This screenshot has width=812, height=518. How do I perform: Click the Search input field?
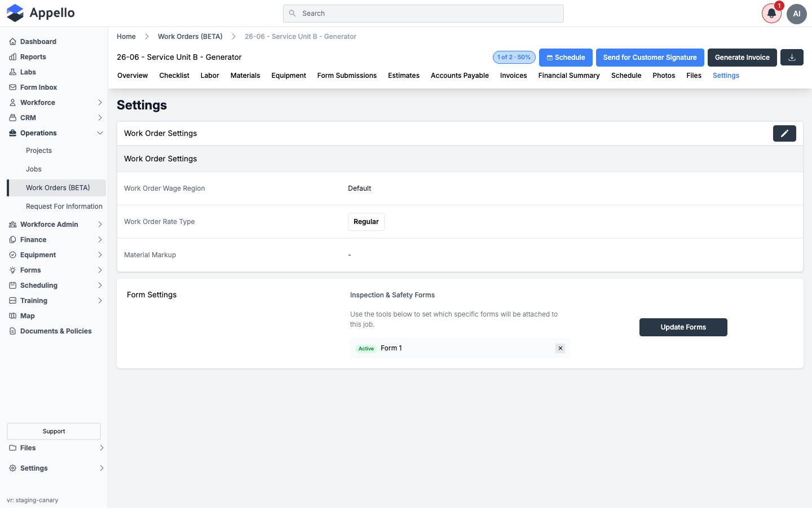point(423,14)
